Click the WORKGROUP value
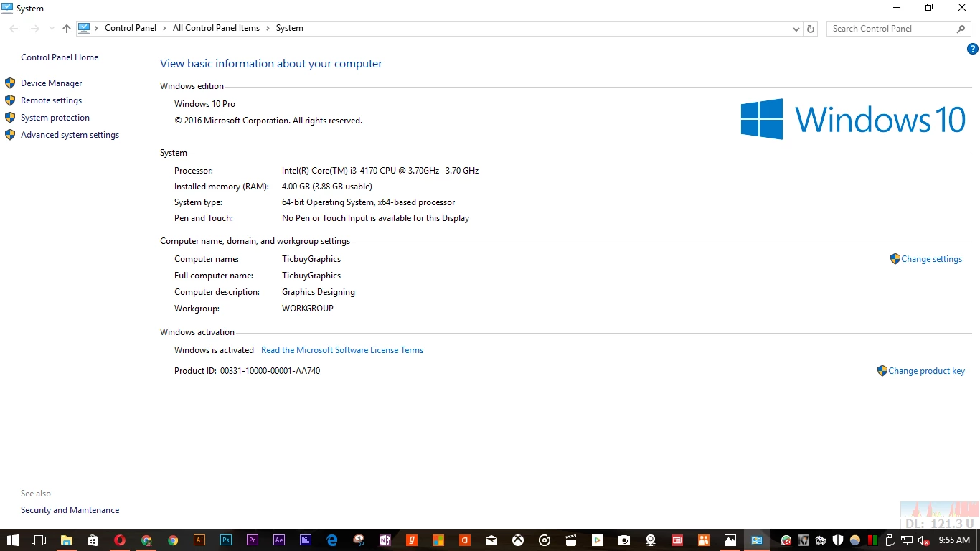Screen dimensions: 980x551 (308, 309)
